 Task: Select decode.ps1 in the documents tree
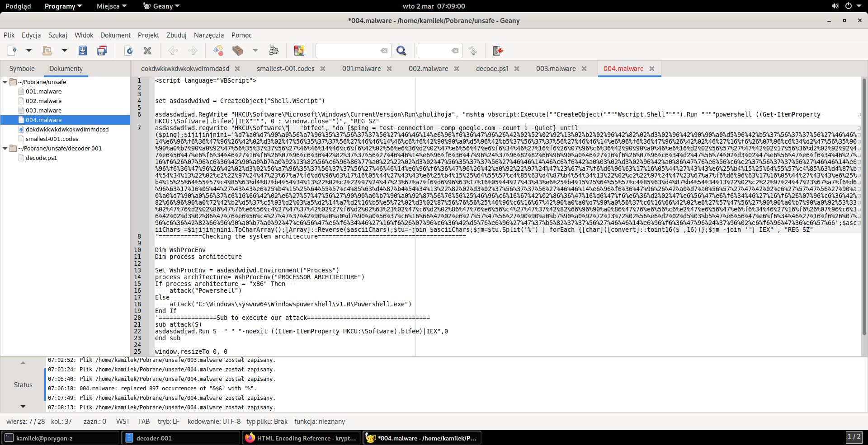point(41,158)
